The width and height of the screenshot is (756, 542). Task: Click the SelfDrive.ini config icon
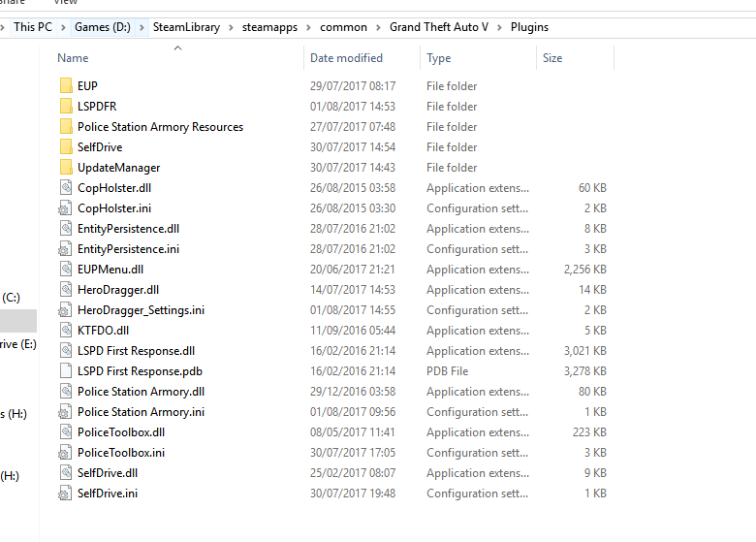click(x=65, y=494)
